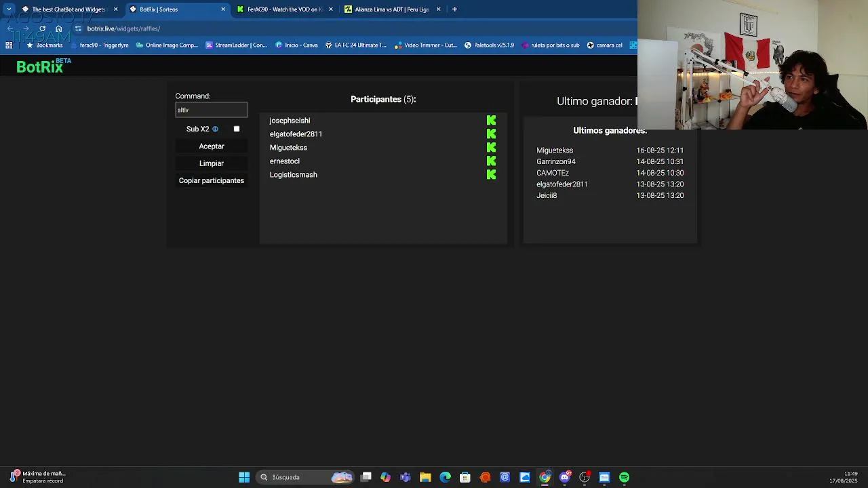Switch to the FerAC90 Watch the VOD tab

tap(283, 9)
